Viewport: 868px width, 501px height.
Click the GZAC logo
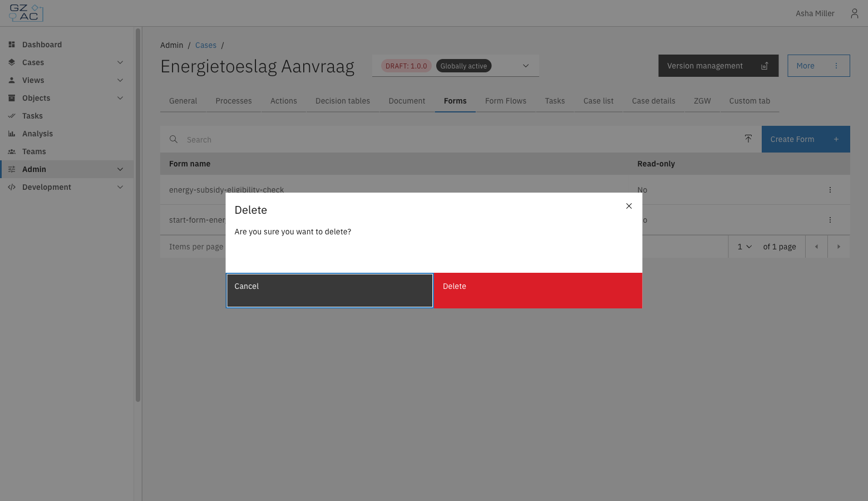point(26,13)
